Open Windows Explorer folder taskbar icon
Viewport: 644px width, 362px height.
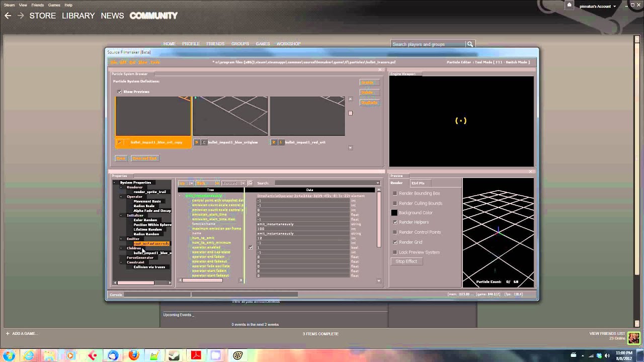tap(49, 355)
